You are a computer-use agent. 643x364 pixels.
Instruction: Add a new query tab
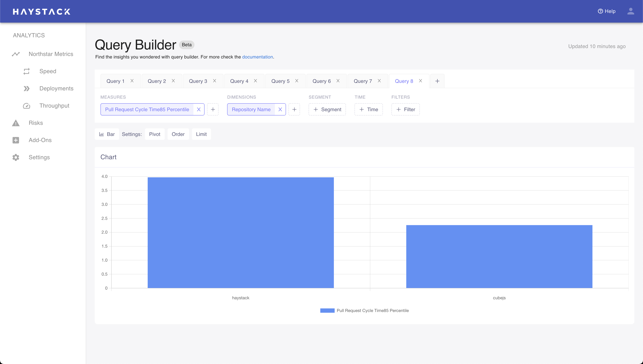click(x=437, y=81)
